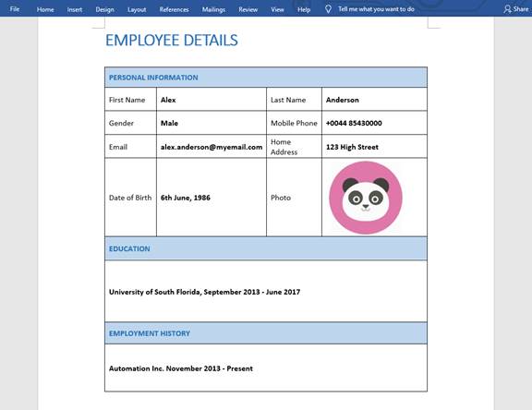
Task: Click the 'Email' label cell
Action: (130, 147)
